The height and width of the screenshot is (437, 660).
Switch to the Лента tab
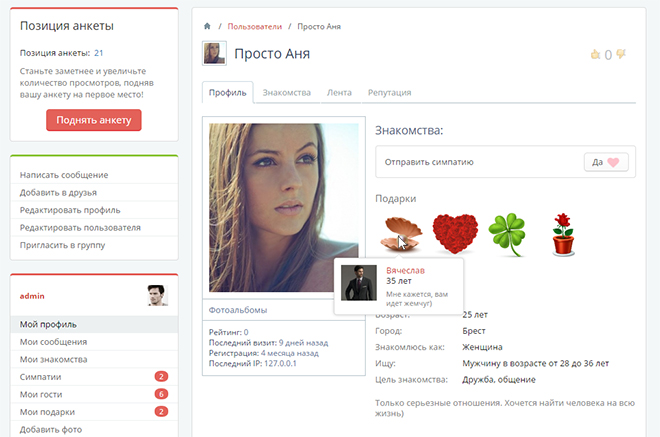coord(339,93)
